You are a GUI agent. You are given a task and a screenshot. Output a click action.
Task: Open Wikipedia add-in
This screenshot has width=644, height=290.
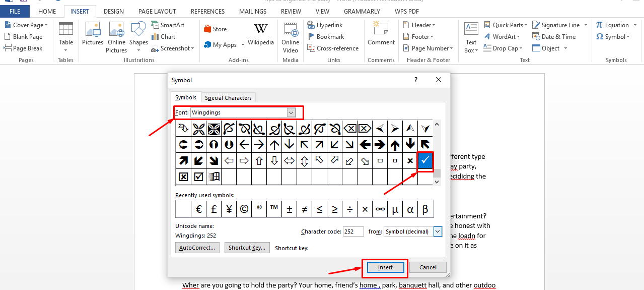[261, 34]
